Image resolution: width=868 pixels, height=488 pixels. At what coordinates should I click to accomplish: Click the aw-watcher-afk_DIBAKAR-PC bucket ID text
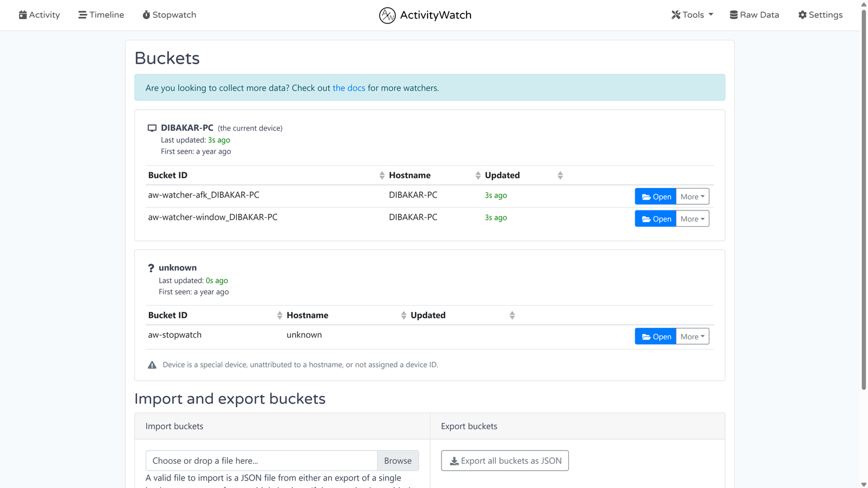tap(204, 195)
